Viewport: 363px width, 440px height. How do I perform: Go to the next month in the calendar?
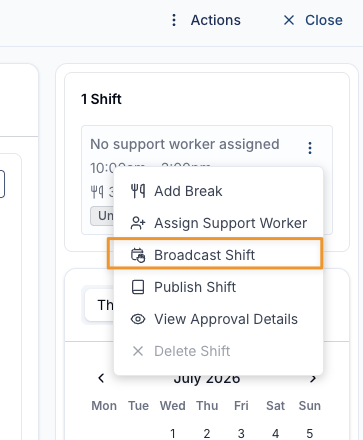(x=313, y=378)
